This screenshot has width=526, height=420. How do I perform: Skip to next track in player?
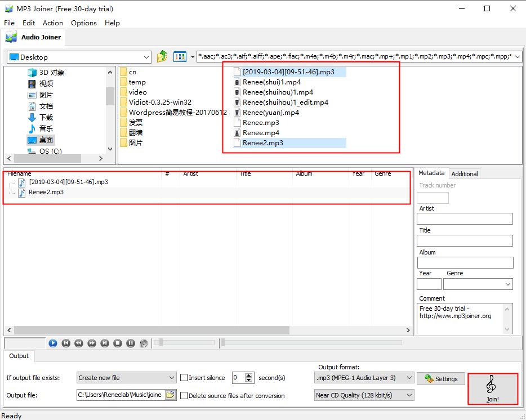pos(105,343)
